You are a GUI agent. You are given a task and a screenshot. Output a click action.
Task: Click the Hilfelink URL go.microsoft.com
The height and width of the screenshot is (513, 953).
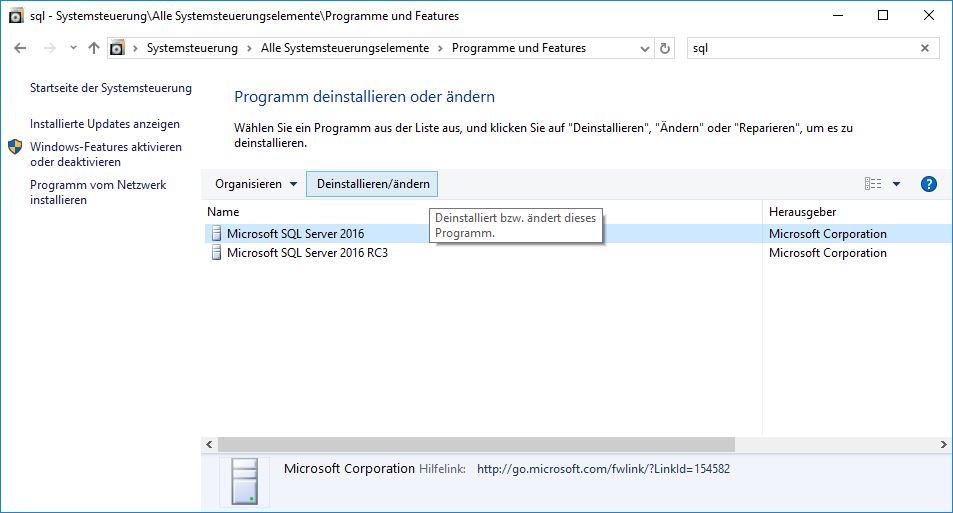(604, 469)
